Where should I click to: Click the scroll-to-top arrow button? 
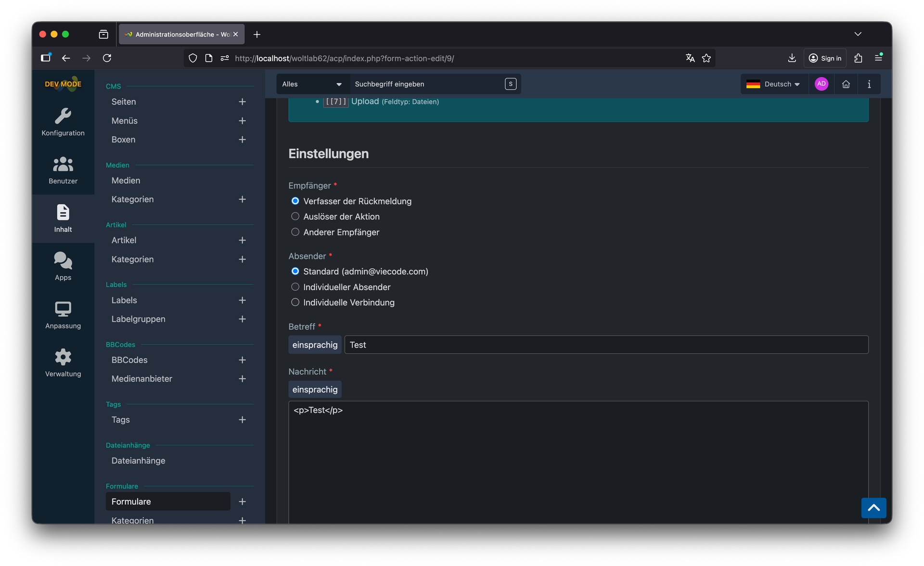tap(873, 508)
